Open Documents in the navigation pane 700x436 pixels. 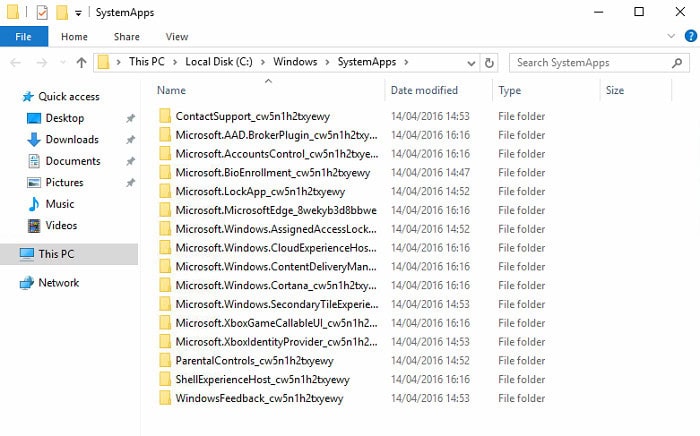point(73,161)
